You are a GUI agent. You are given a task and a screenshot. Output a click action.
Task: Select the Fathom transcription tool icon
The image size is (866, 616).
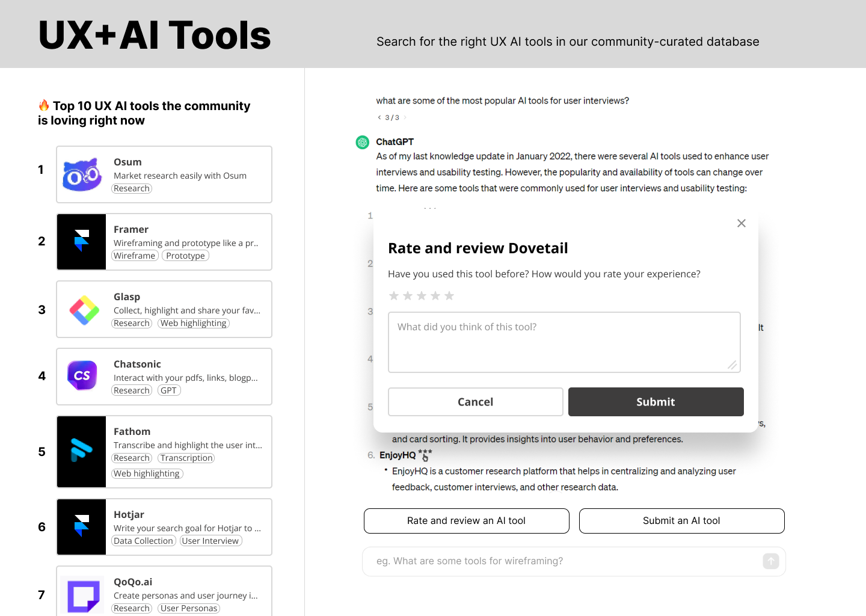coord(82,451)
